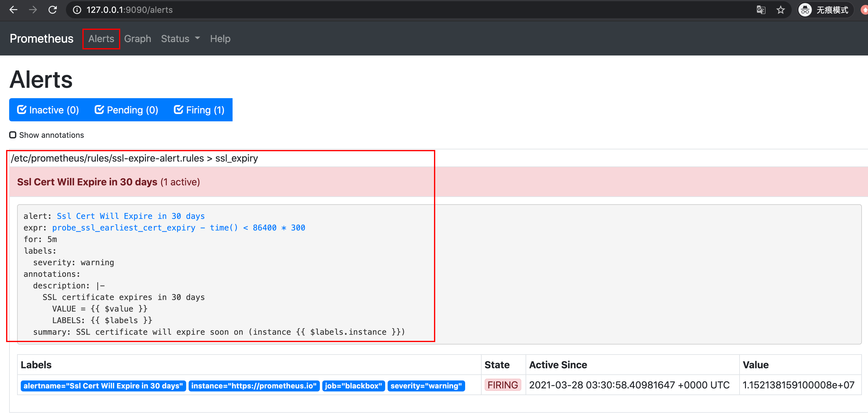Click the Prometheus brand link
Viewport: 868px width, 414px height.
pos(42,39)
